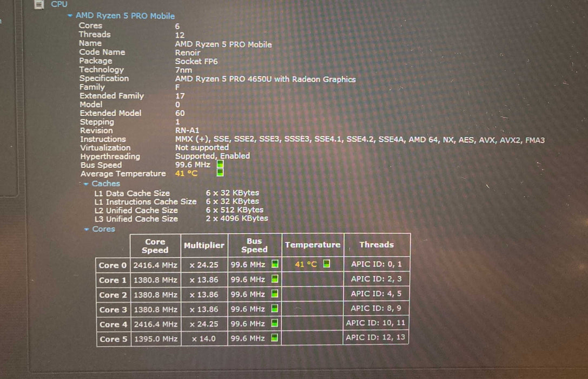Collapse the Caches section arrow
This screenshot has width=588, height=379.
tap(86, 184)
